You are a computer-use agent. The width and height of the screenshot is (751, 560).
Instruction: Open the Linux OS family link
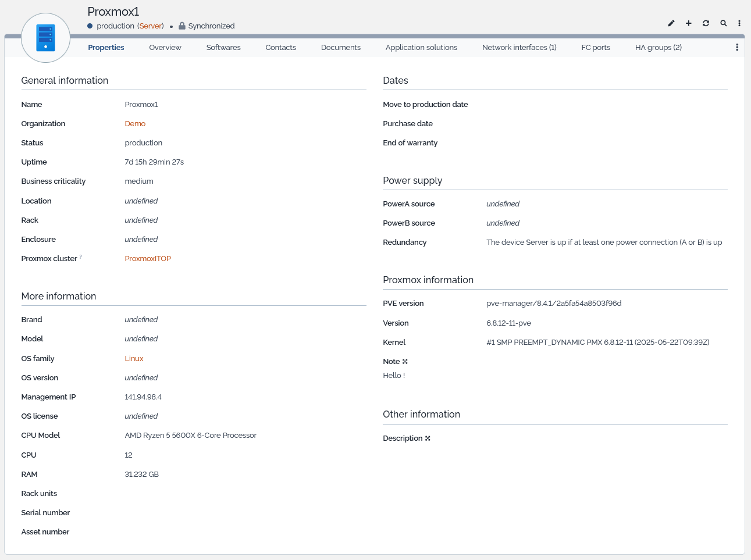point(134,359)
